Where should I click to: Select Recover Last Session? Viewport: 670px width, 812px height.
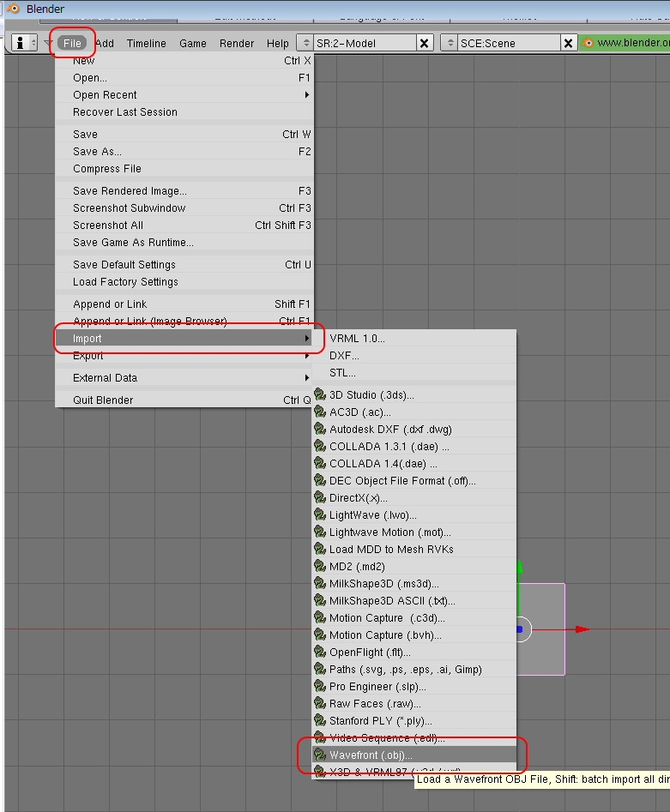coord(184,111)
